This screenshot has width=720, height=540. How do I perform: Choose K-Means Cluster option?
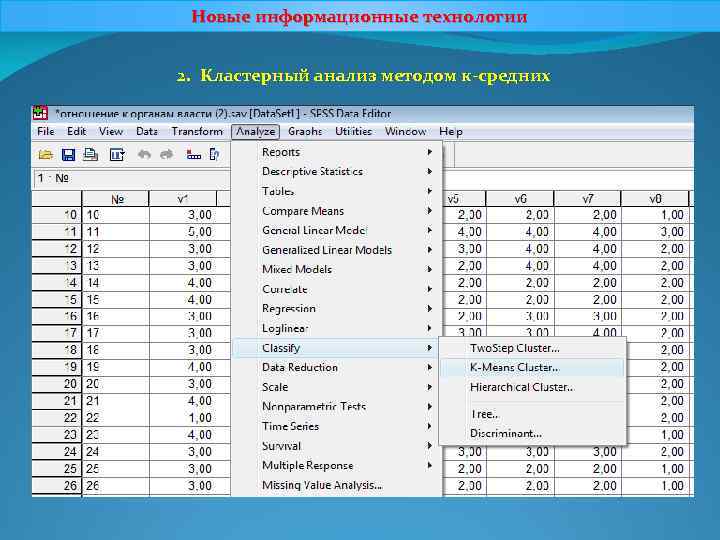pos(533,368)
